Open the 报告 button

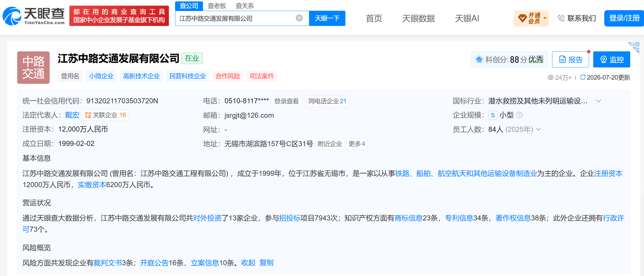coord(570,60)
